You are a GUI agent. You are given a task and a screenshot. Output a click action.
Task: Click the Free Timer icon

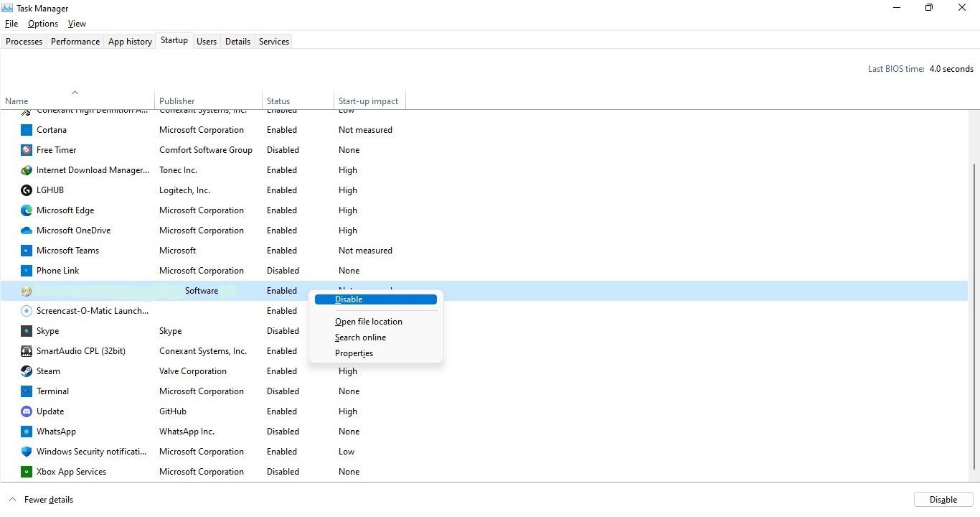pos(27,150)
